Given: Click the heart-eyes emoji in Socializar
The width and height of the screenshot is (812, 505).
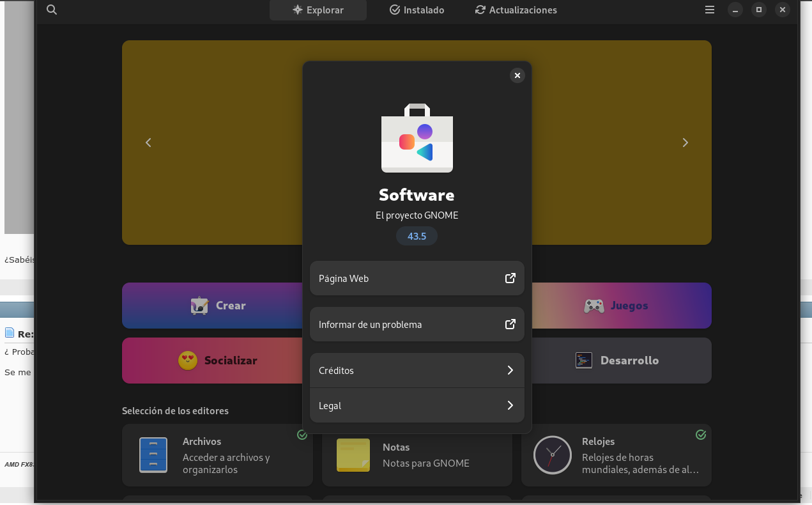Looking at the screenshot, I should pos(188,361).
